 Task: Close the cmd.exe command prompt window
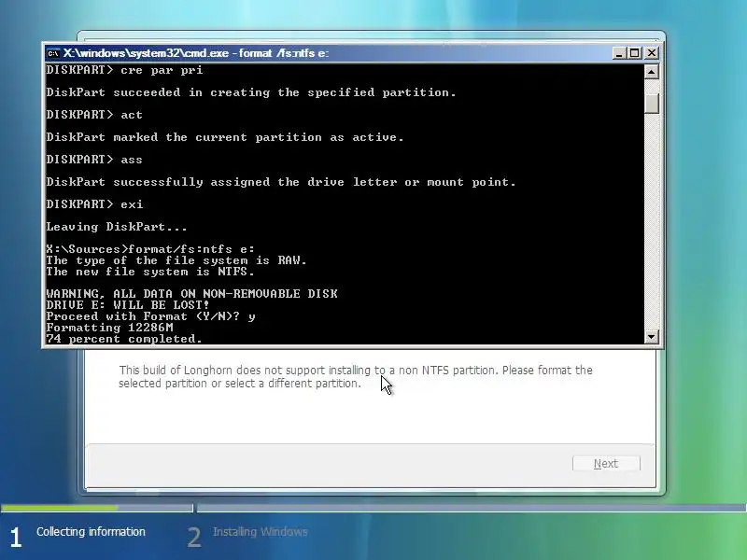click(651, 53)
